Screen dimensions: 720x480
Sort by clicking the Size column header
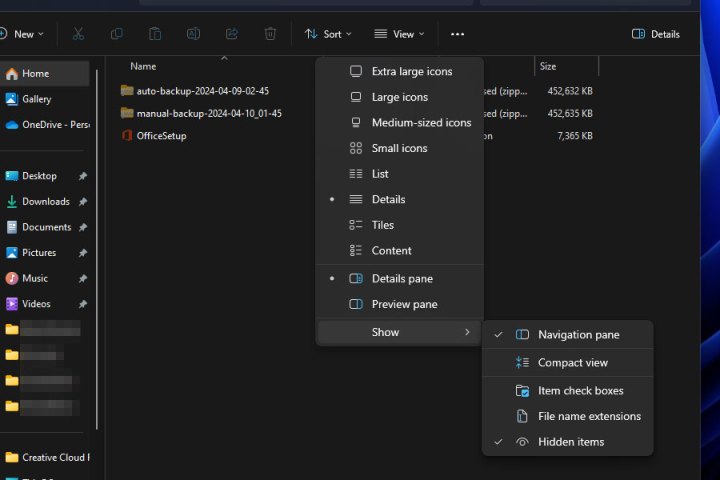pyautogui.click(x=549, y=66)
